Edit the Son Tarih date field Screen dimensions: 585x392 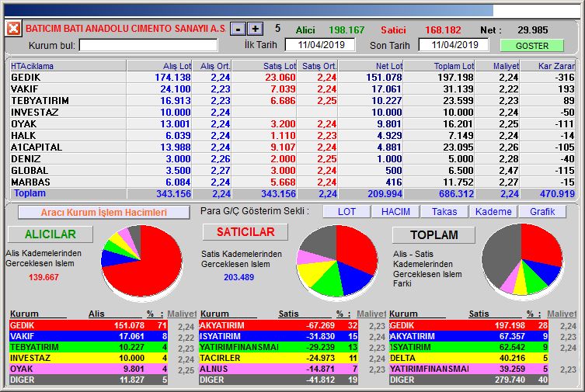point(454,45)
